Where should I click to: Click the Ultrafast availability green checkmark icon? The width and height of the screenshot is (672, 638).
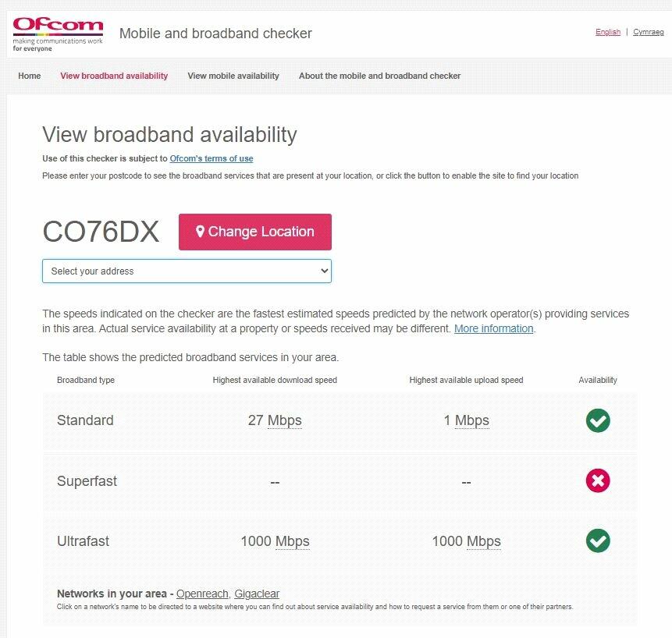tap(598, 541)
